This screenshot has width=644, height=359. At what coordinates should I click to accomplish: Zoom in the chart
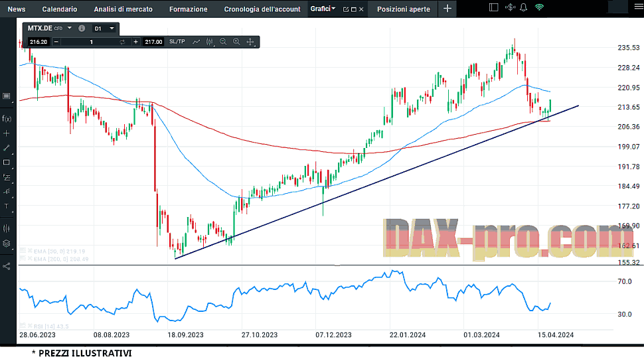tap(236, 41)
